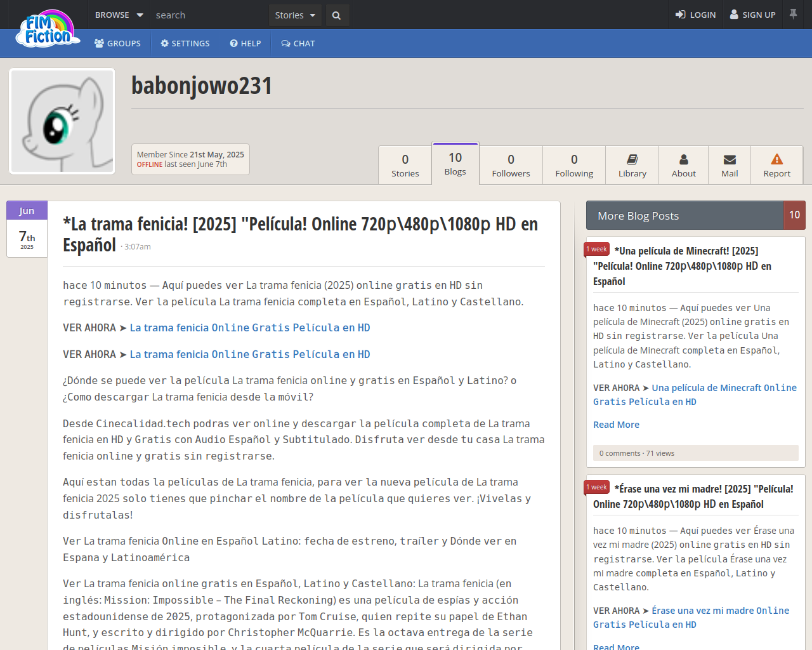The image size is (812, 650).
Task: Click the babonjowo231 pony avatar image
Action: tap(62, 121)
